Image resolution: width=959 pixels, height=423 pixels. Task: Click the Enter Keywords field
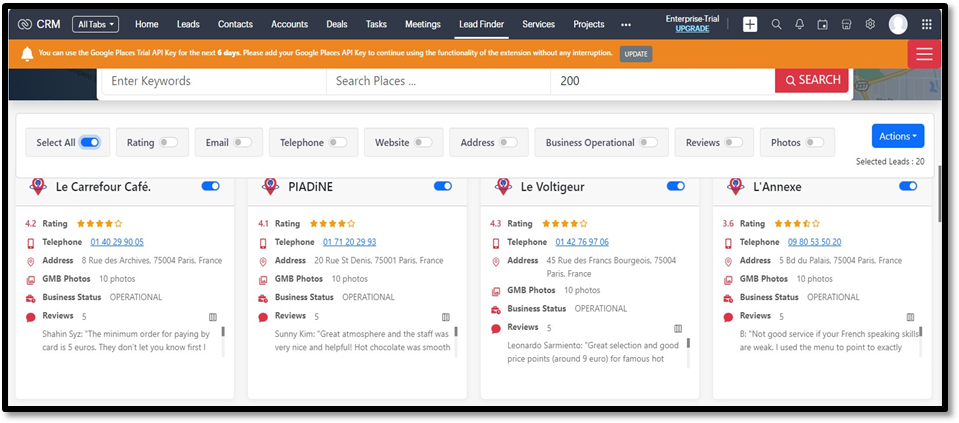pos(214,81)
